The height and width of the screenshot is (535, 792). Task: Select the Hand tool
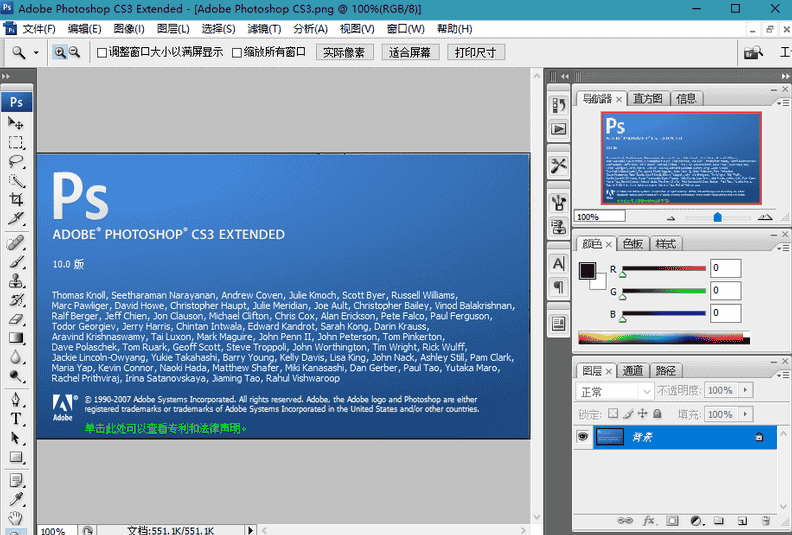click(x=16, y=517)
